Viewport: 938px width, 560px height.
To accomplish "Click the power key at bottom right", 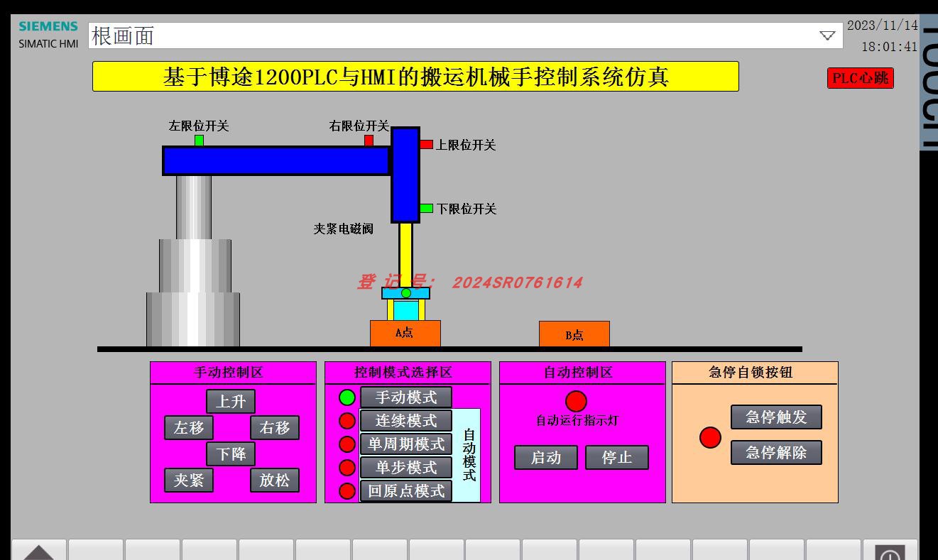I will (890, 551).
